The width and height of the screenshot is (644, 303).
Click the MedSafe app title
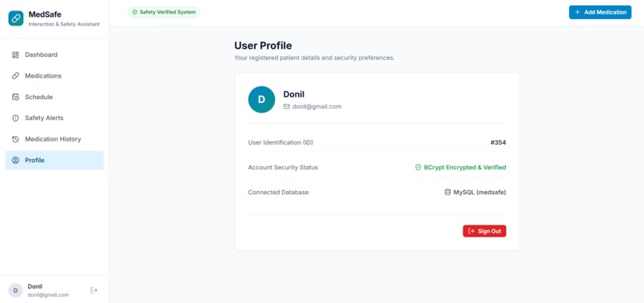click(45, 15)
